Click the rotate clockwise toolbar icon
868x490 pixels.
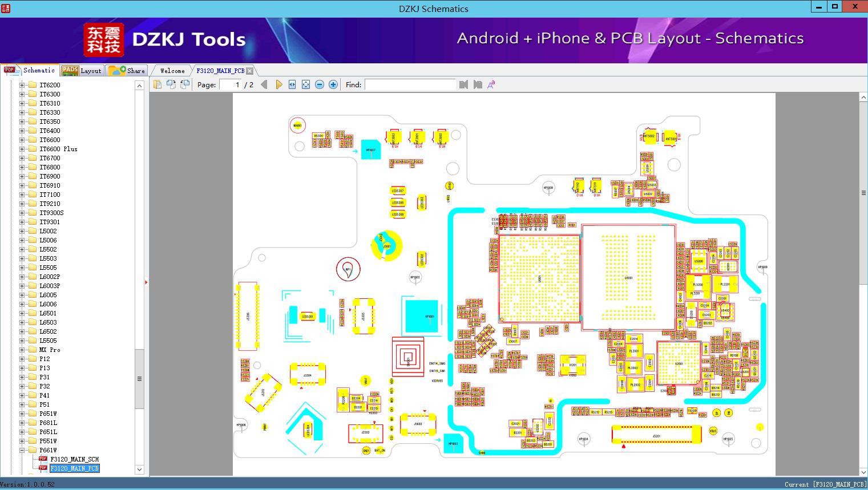pyautogui.click(x=184, y=84)
